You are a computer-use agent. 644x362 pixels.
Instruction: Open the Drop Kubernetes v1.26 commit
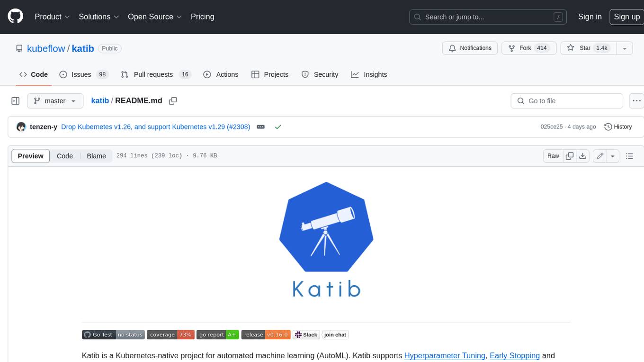point(155,127)
